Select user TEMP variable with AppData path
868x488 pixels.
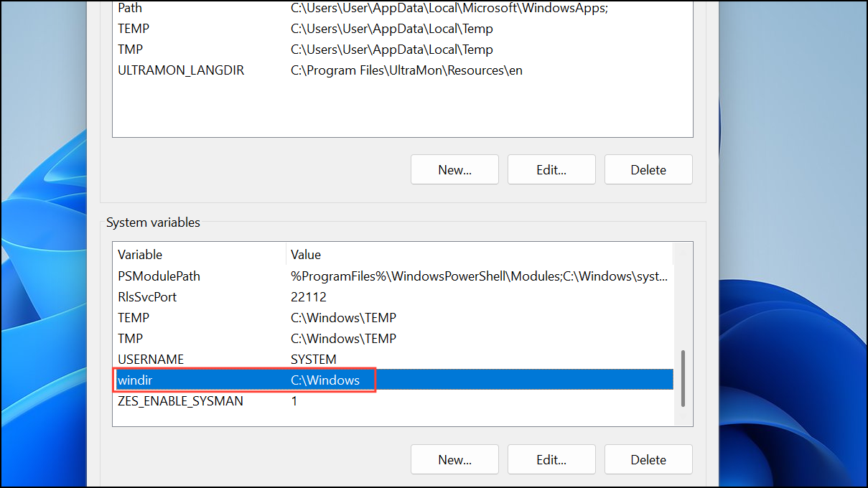tap(402, 29)
